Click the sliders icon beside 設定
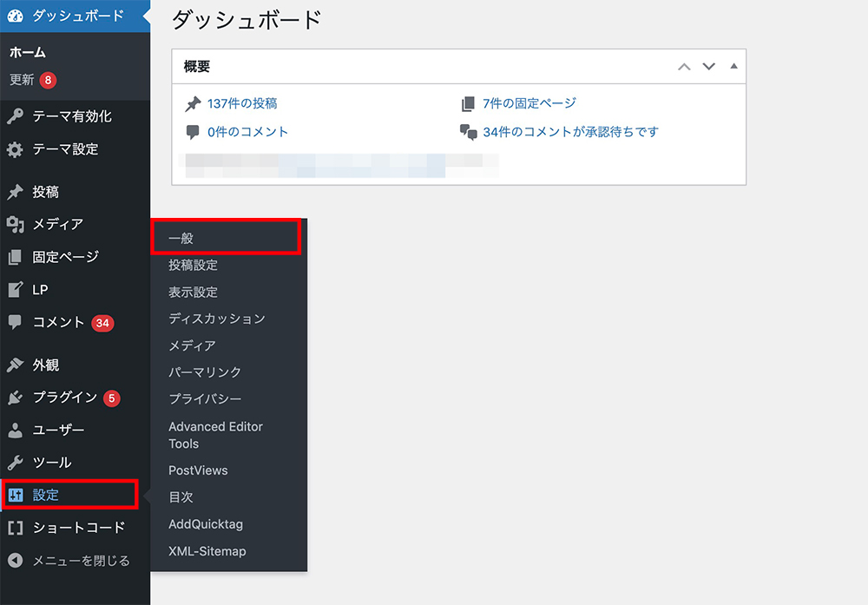Screen dimensions: 868x605 tap(16, 495)
